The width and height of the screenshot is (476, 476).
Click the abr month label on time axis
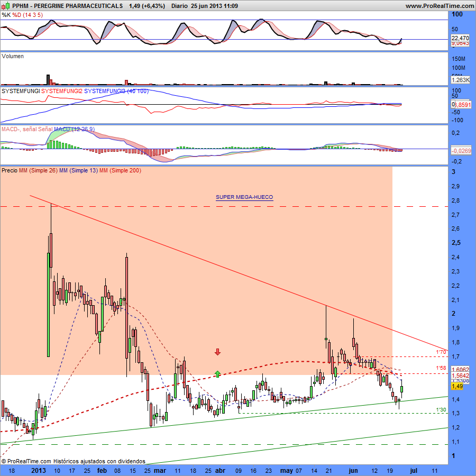point(220,471)
